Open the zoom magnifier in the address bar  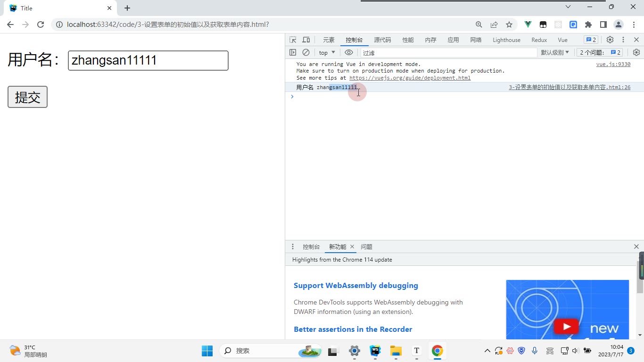[x=479, y=25]
